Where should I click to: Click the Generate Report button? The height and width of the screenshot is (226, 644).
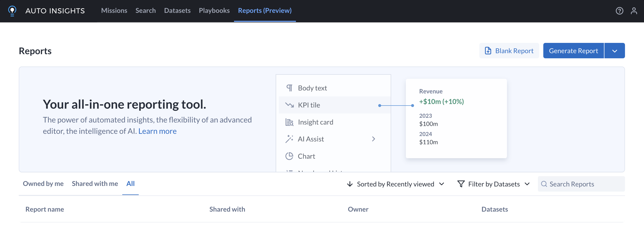point(573,51)
